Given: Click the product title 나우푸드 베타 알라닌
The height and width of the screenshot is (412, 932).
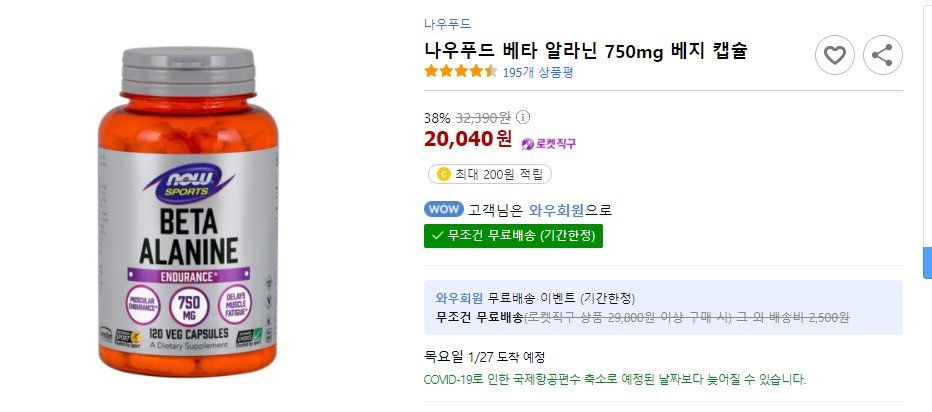Looking at the screenshot, I should 586,50.
